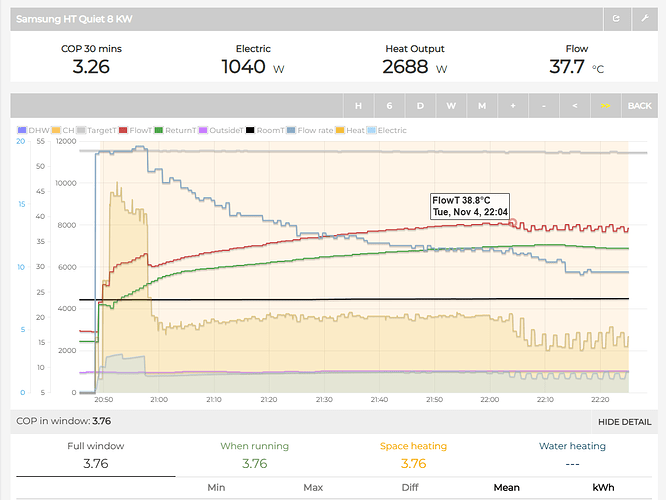Hide the ReturnT legend series
The height and width of the screenshot is (500, 666).
(178, 129)
